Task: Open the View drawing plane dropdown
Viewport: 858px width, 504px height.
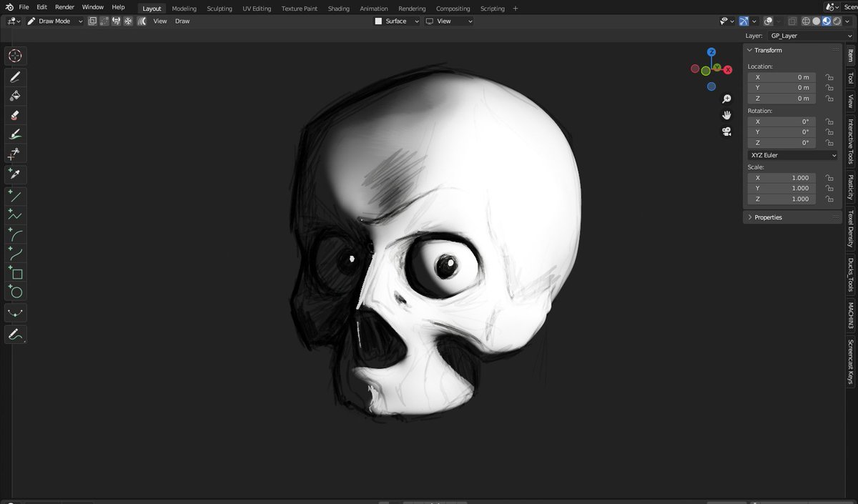Action: pos(449,21)
